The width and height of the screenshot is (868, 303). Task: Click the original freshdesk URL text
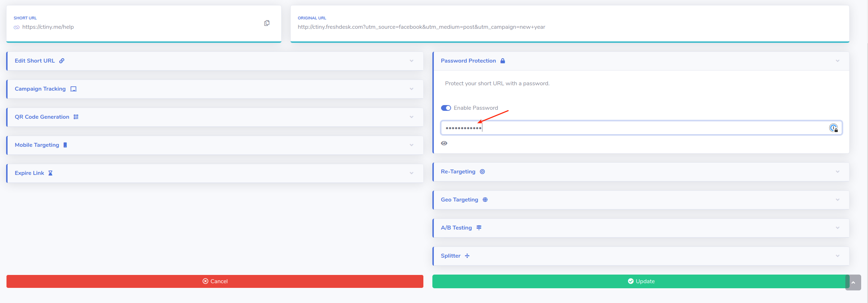421,27
